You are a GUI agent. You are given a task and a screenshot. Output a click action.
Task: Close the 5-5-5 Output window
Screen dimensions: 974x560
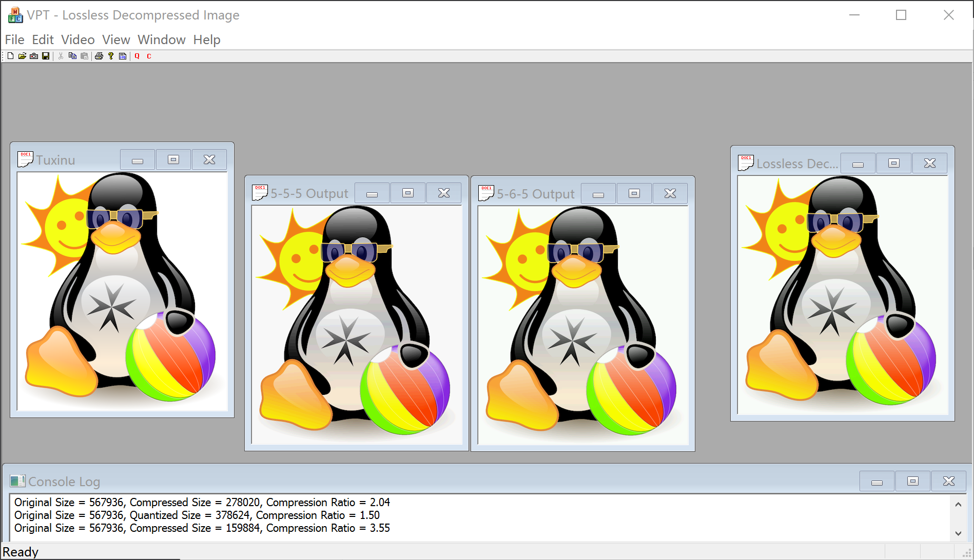point(444,193)
